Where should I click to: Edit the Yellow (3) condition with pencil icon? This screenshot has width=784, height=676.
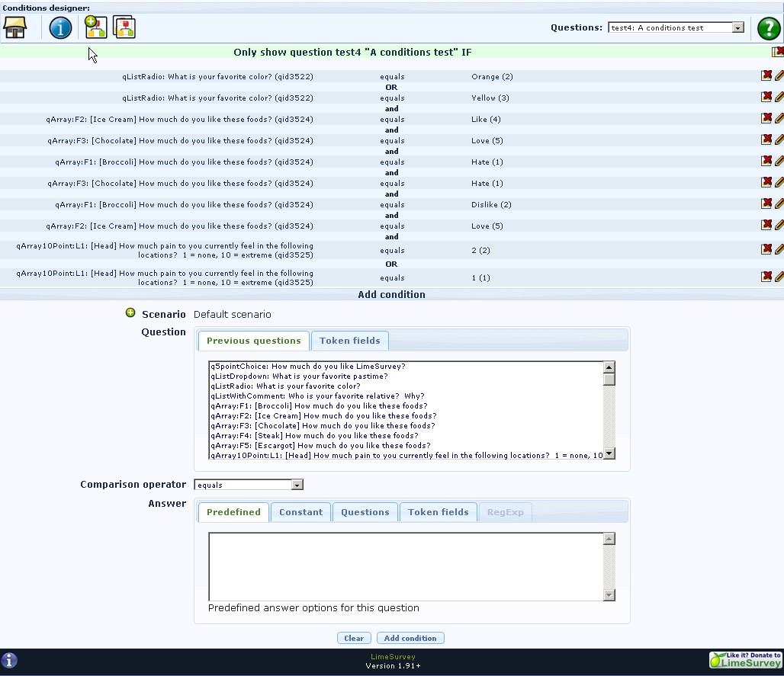click(779, 97)
